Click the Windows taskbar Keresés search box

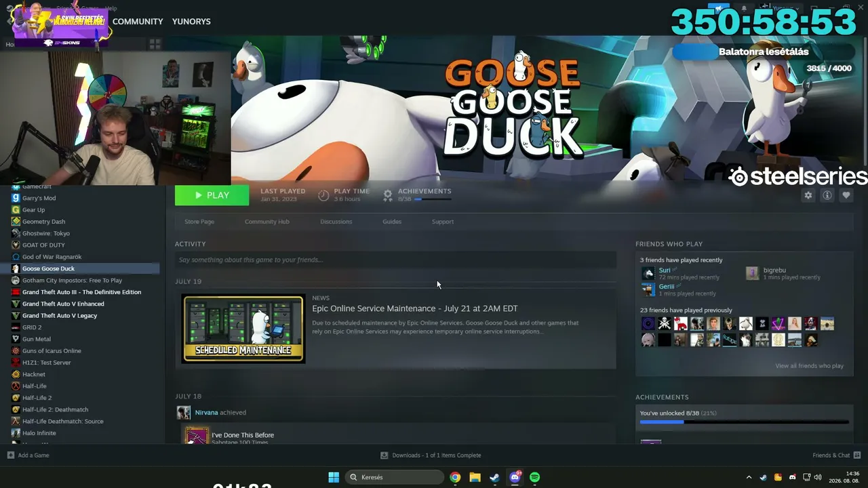pyautogui.click(x=395, y=477)
